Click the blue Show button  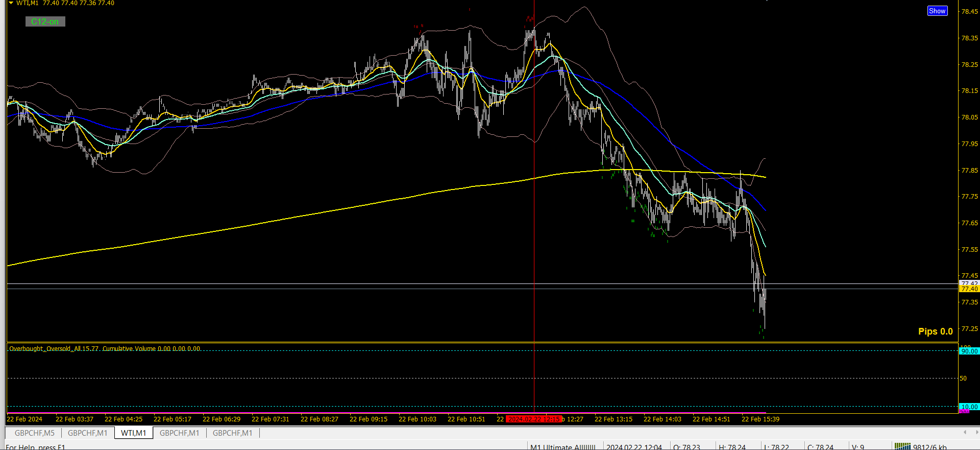click(937, 11)
